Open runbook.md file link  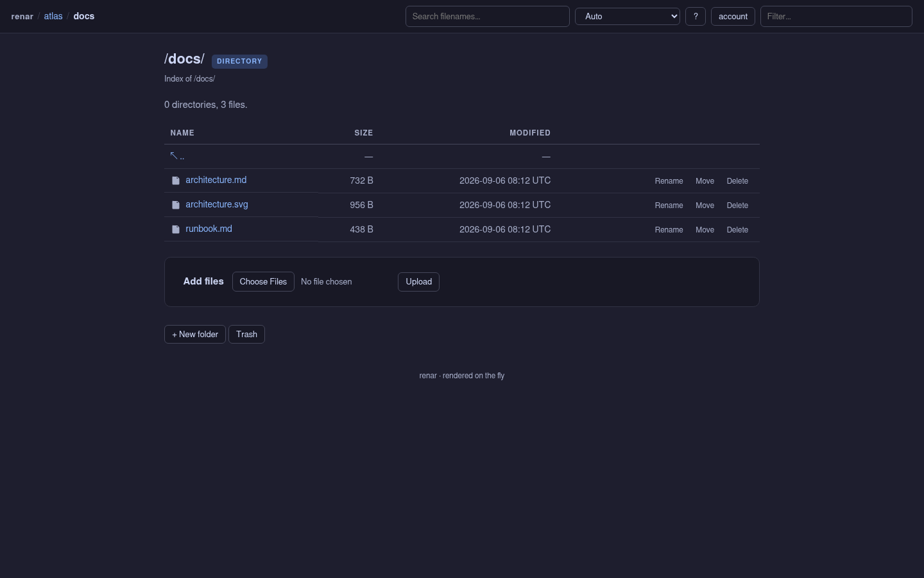pyautogui.click(x=209, y=229)
